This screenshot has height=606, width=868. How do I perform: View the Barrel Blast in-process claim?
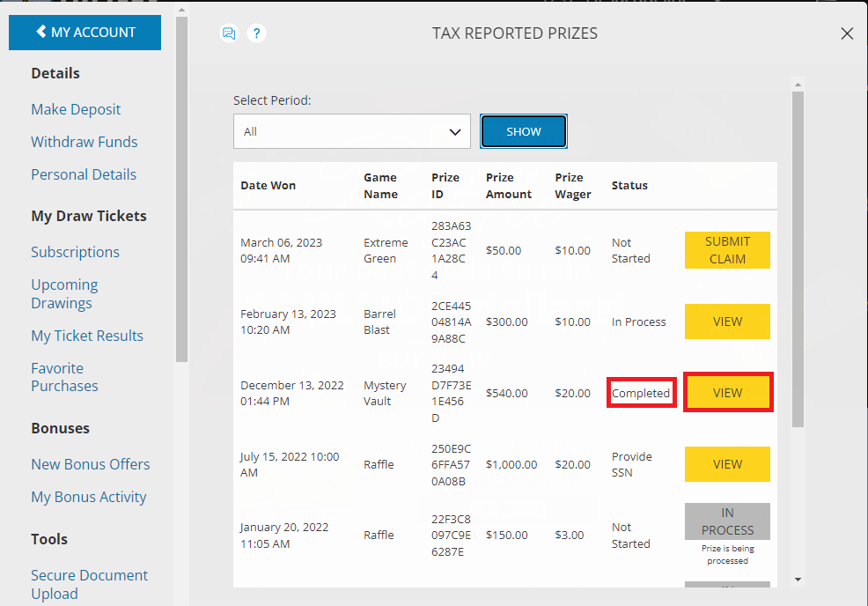(x=727, y=321)
